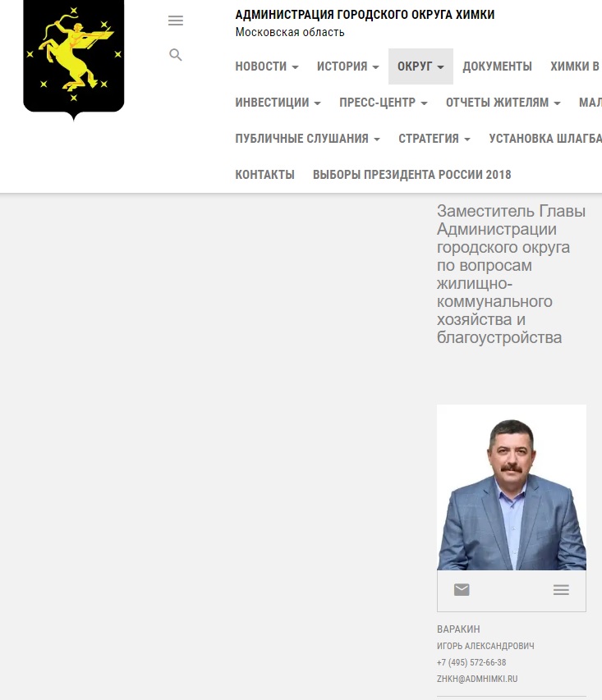Image resolution: width=602 pixels, height=700 pixels.
Task: Open the ДОКУМЕНТЫ menu item
Action: click(x=497, y=66)
